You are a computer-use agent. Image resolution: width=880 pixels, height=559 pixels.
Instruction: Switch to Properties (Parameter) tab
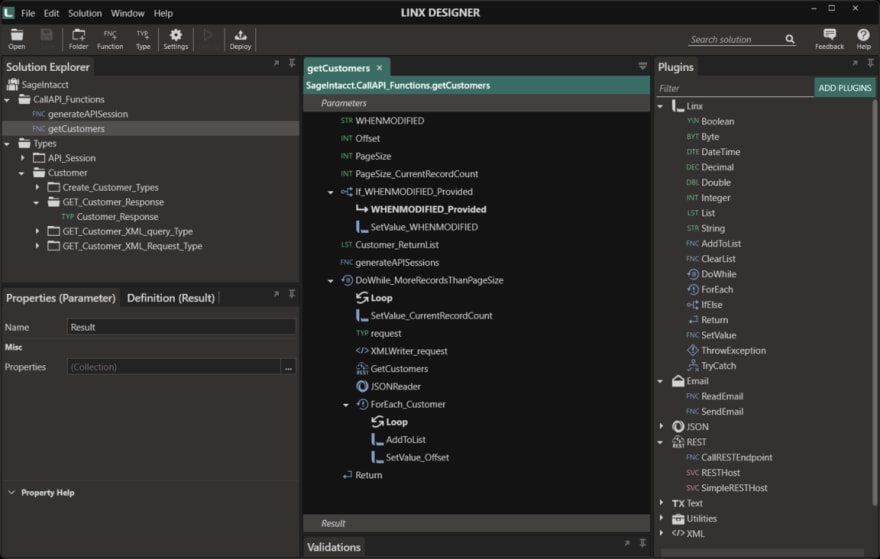tap(61, 298)
